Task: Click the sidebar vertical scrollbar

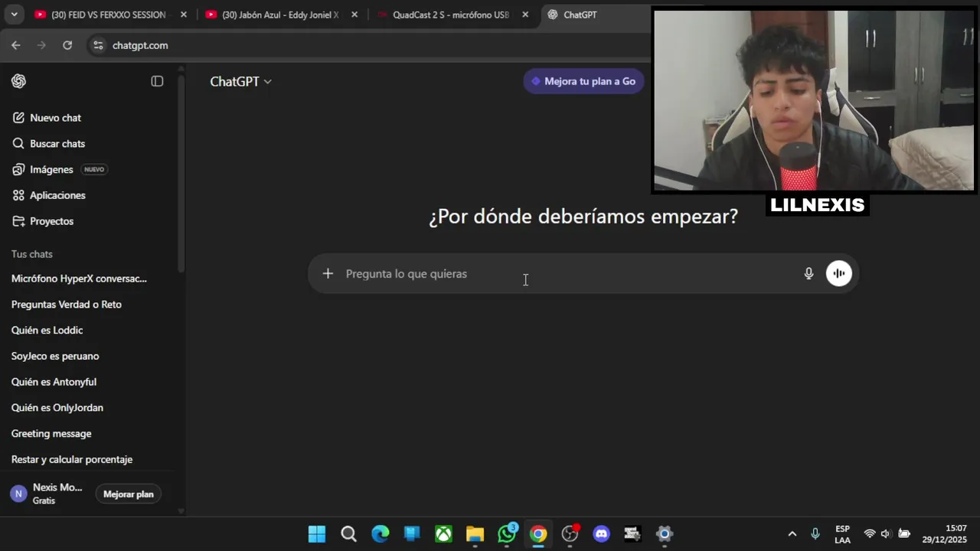Action: tap(181, 172)
